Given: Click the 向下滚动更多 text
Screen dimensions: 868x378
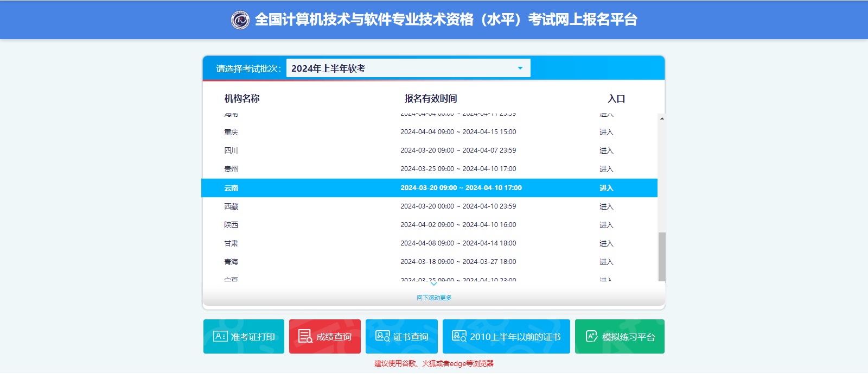Looking at the screenshot, I should tap(433, 298).
